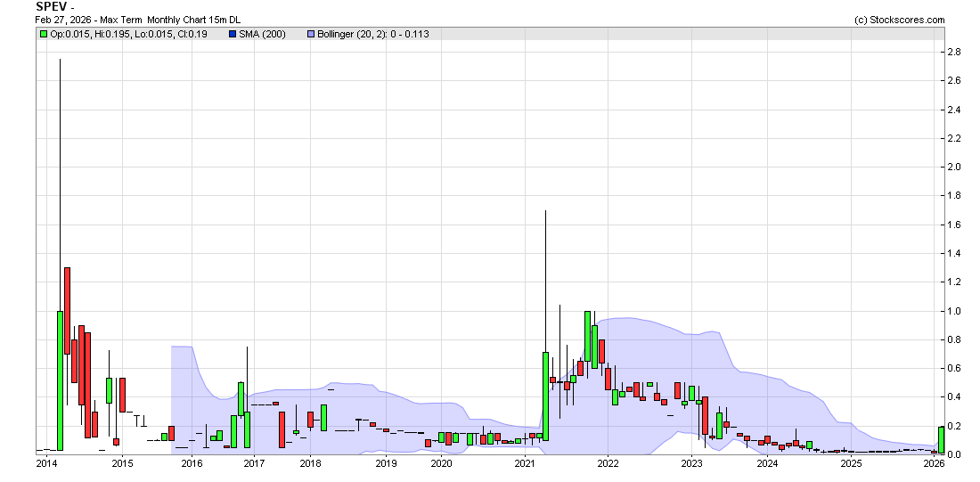Click the 0.2 price axis label

[x=954, y=427]
